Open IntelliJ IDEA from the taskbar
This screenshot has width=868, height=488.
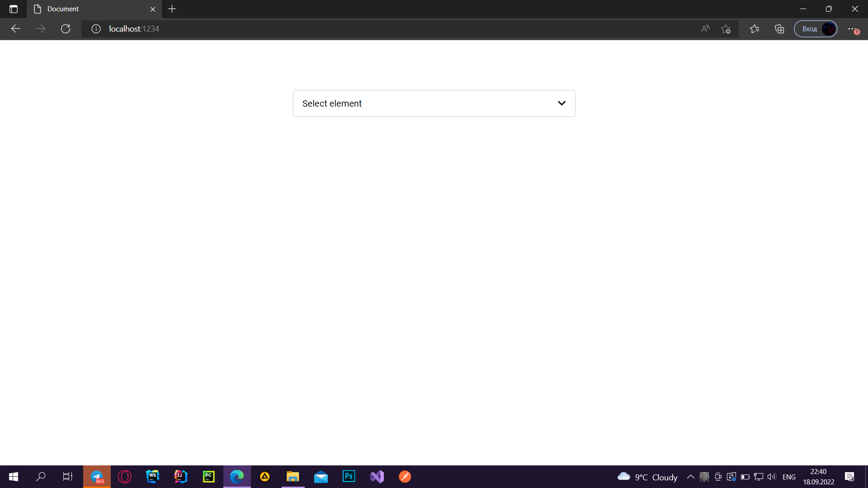point(180,476)
